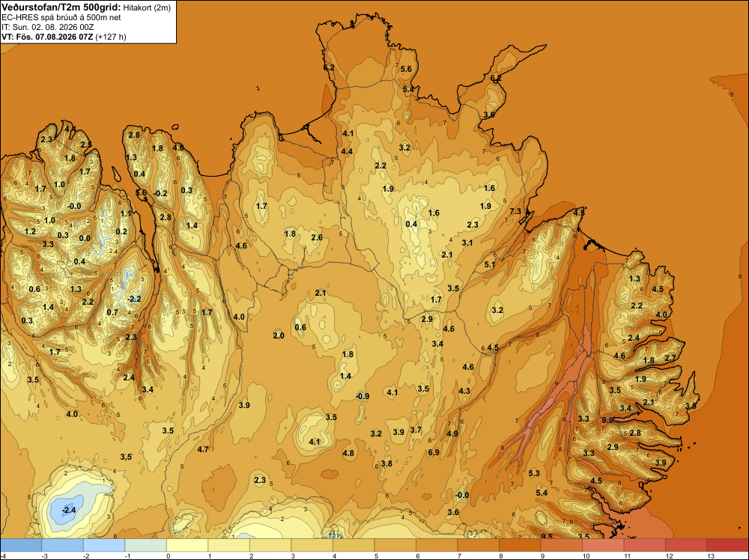Screen dimensions: 749x560
Task: Select the legend color between -4 and -3
Action: tap(21, 545)
